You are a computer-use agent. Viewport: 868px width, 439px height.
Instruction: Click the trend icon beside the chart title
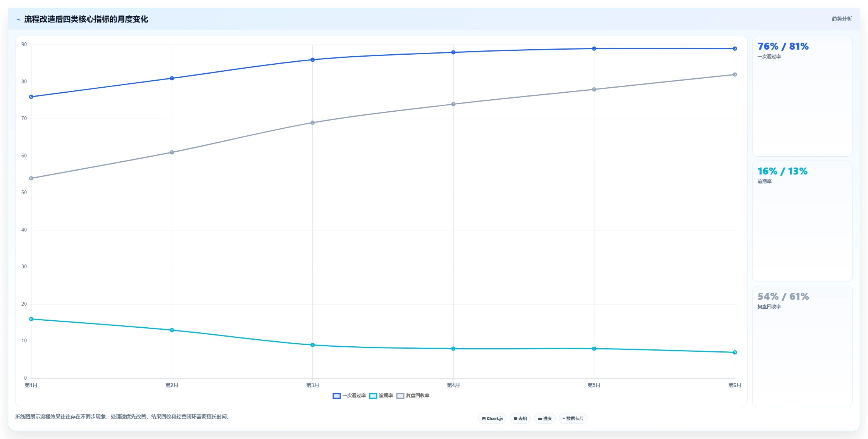pyautogui.click(x=18, y=19)
